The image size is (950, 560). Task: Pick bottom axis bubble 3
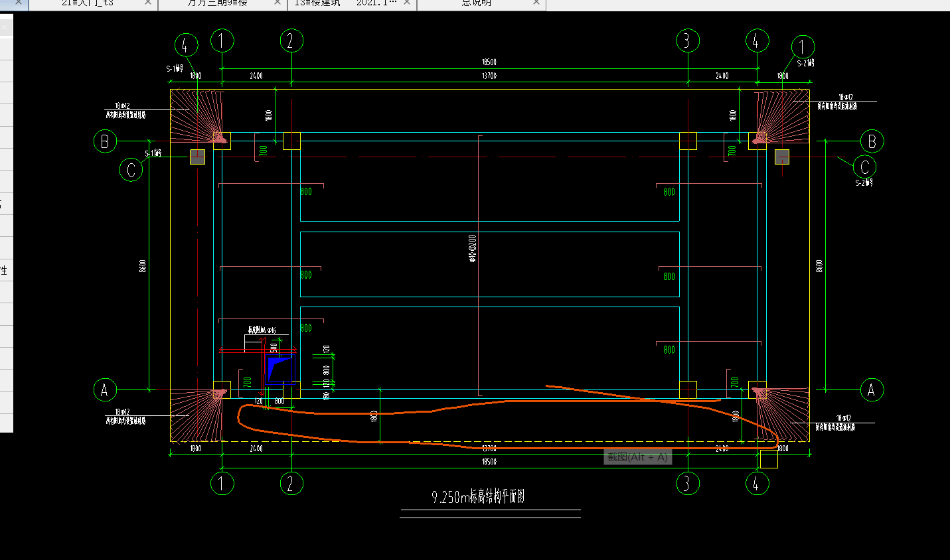click(688, 483)
